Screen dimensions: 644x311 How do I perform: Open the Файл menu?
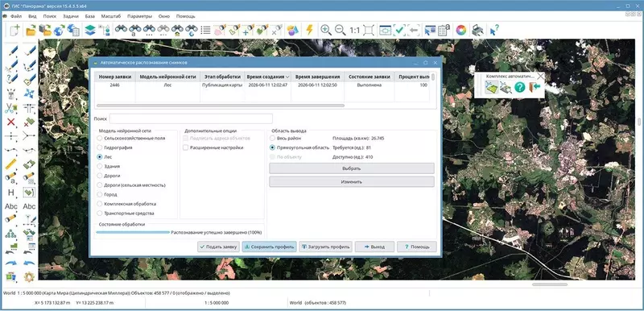click(16, 16)
